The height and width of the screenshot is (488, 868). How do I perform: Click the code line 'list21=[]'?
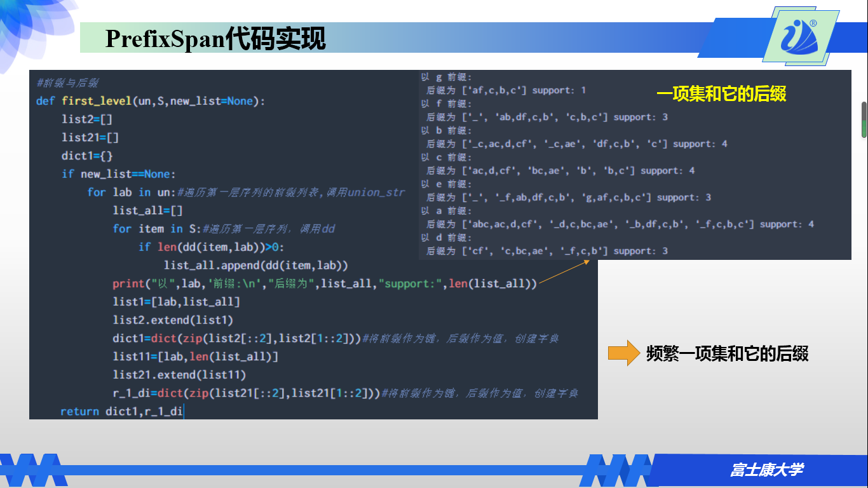click(x=90, y=137)
